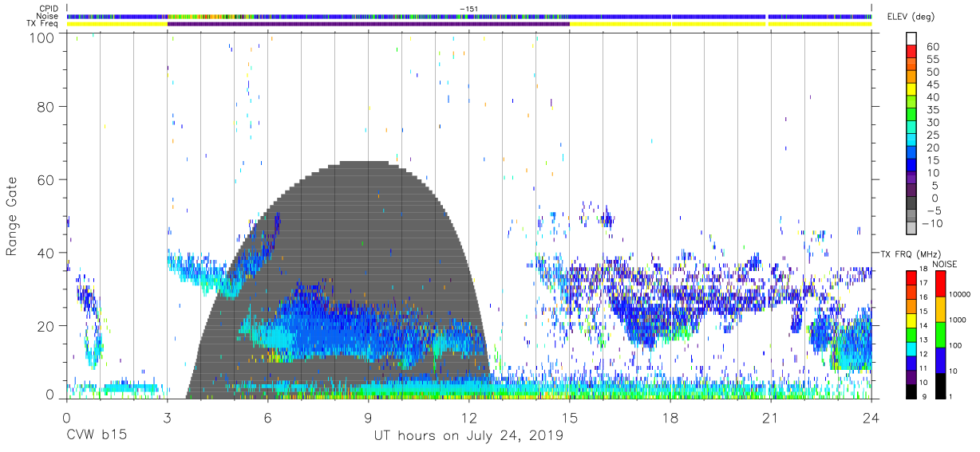The image size is (980, 452).
Task: Click the 21 hour tick label on time axis
Action: pyautogui.click(x=771, y=417)
